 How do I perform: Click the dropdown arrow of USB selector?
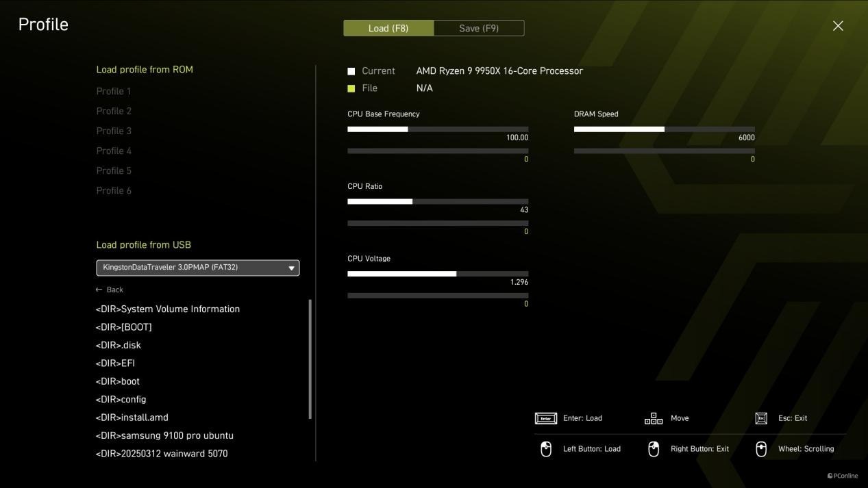(291, 268)
